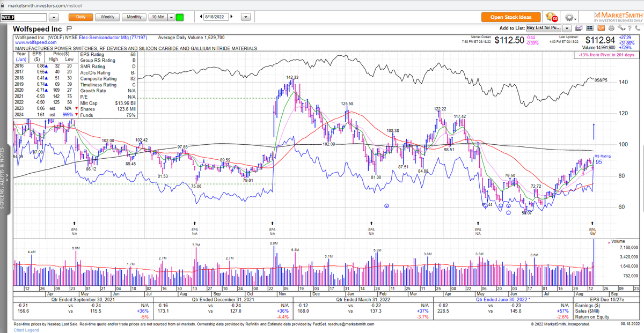Screen dimensions: 644x333
Task: Open the dropdown right of the date field
Action: [x=246, y=17]
